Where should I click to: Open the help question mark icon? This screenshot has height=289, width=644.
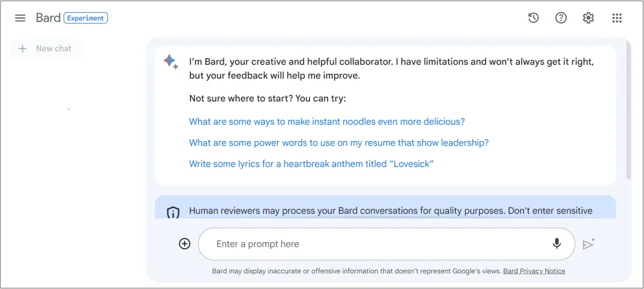(x=561, y=18)
